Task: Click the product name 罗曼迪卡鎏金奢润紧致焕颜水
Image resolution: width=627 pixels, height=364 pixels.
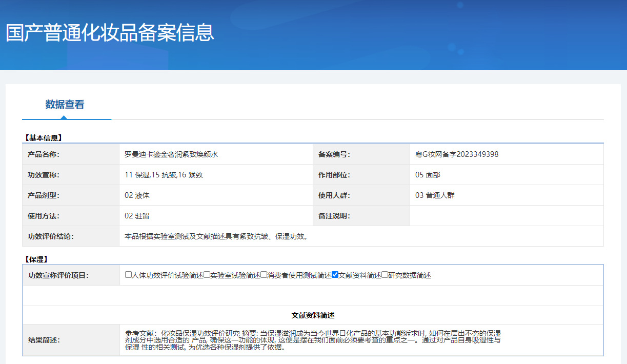Action: tap(171, 154)
